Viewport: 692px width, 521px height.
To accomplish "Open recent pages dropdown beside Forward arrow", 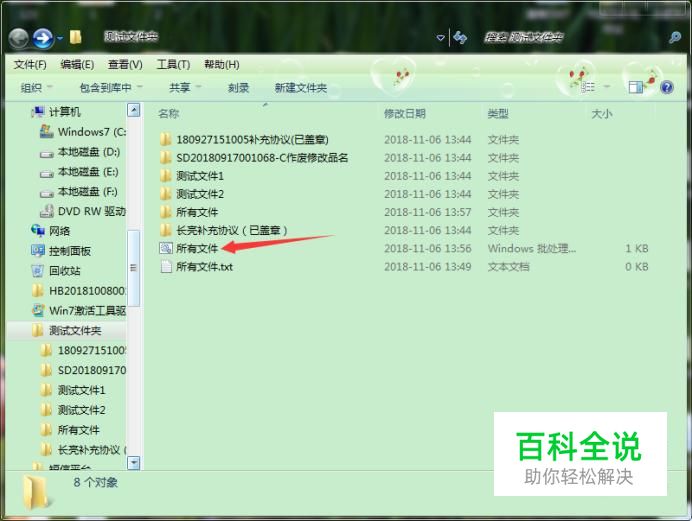I will pos(60,38).
